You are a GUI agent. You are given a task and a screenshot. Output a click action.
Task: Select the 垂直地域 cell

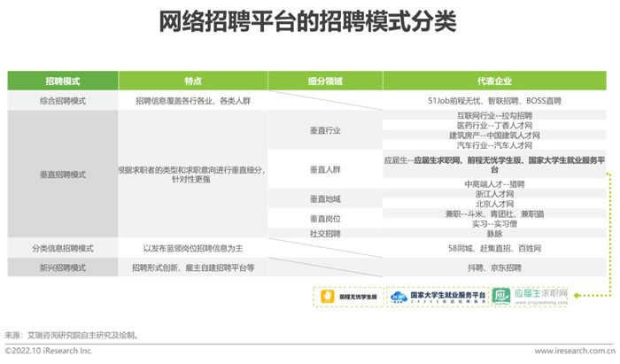[325, 198]
